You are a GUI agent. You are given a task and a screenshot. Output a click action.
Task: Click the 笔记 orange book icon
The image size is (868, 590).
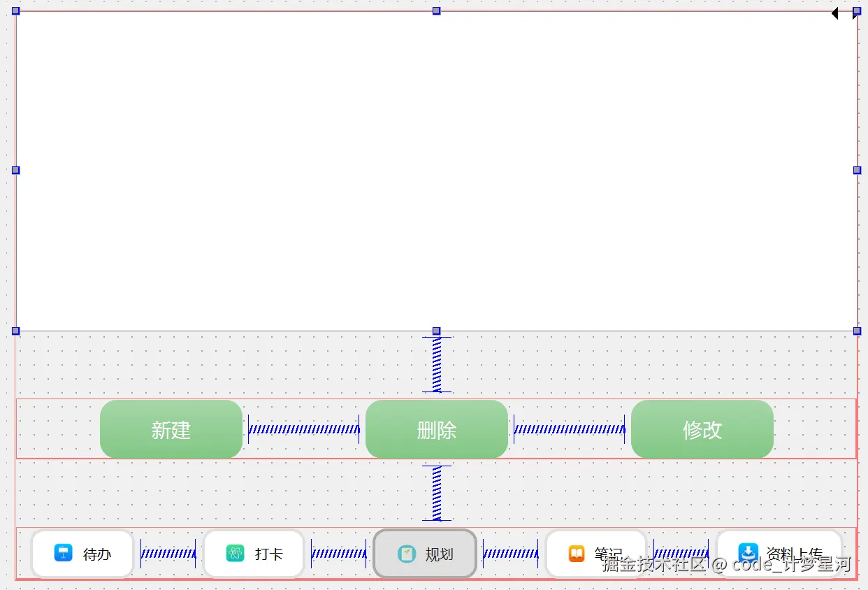click(577, 554)
